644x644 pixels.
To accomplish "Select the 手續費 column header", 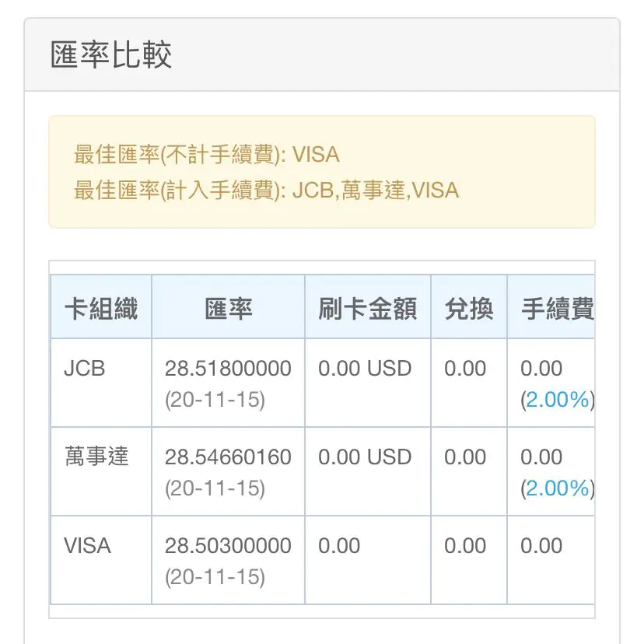I will coord(555,309).
